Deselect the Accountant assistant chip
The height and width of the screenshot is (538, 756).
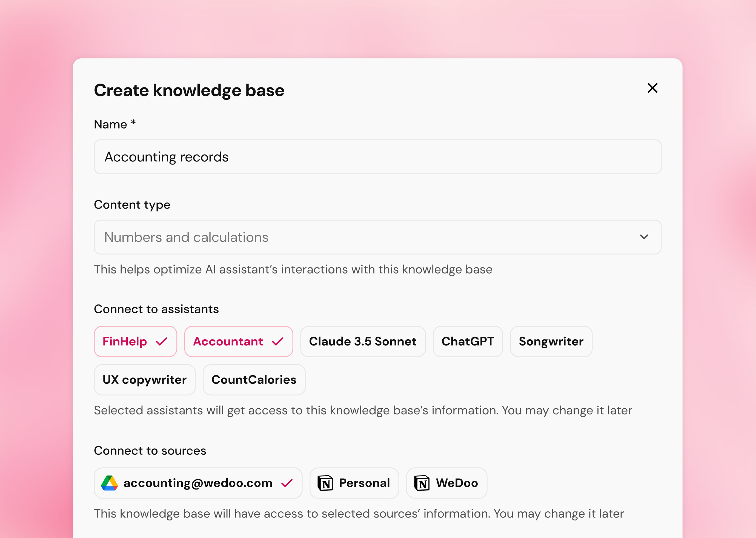point(238,341)
